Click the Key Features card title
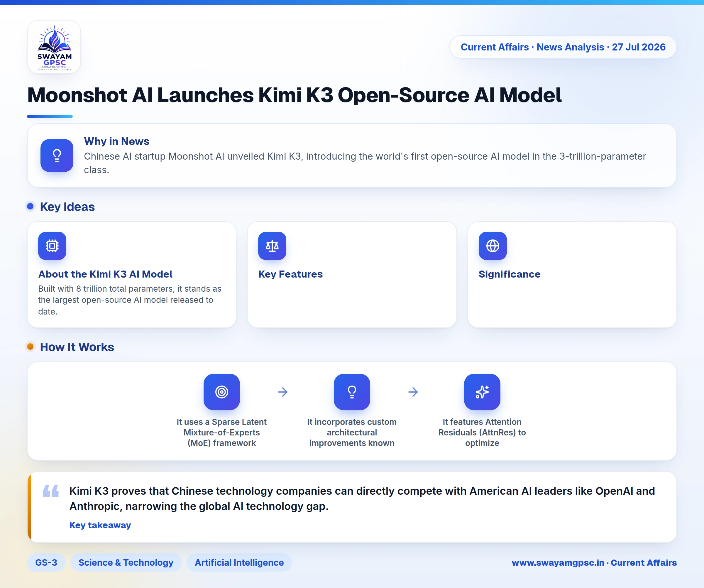Image resolution: width=704 pixels, height=588 pixels. coord(290,274)
